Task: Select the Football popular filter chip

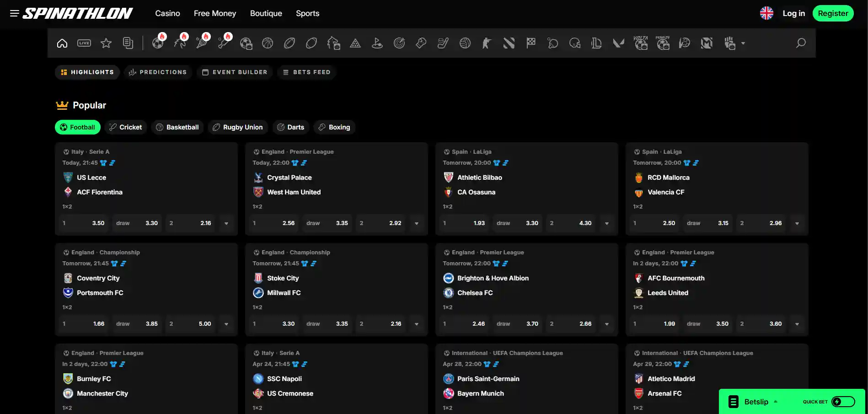Action: pyautogui.click(x=78, y=127)
